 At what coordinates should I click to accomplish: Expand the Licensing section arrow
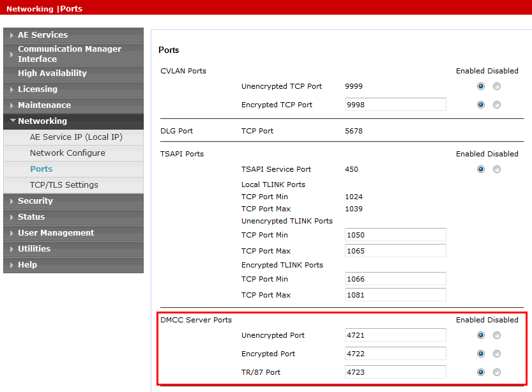[x=11, y=89]
